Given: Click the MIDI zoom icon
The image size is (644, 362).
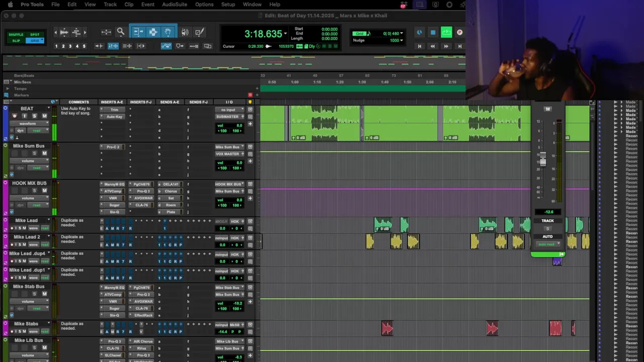Looking at the screenshot, I should pyautogui.click(x=76, y=32).
